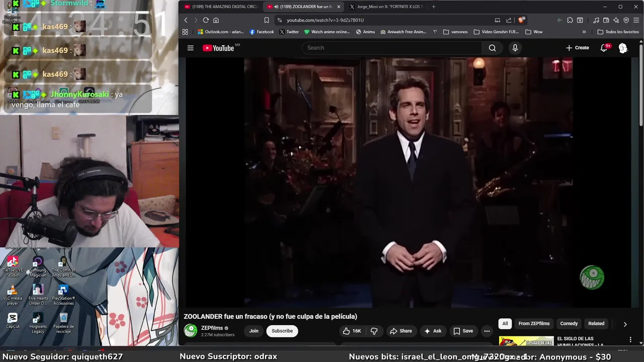Open the Animu bookmark
This screenshot has width=644, height=362.
(x=365, y=32)
